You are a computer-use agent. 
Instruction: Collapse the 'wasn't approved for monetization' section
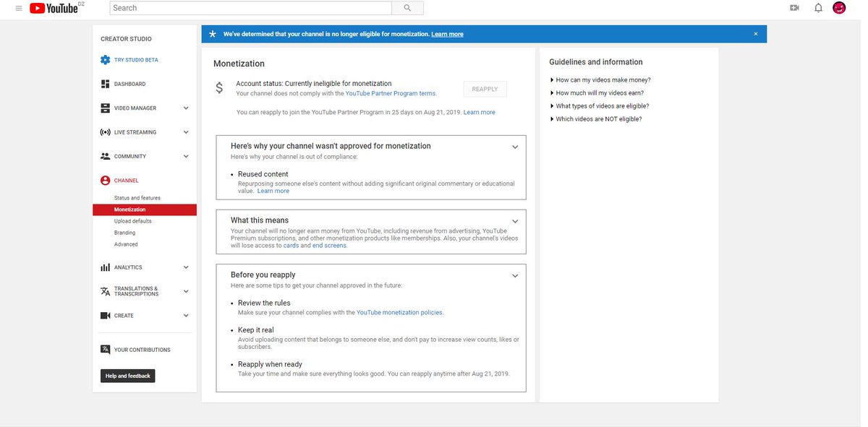click(515, 147)
